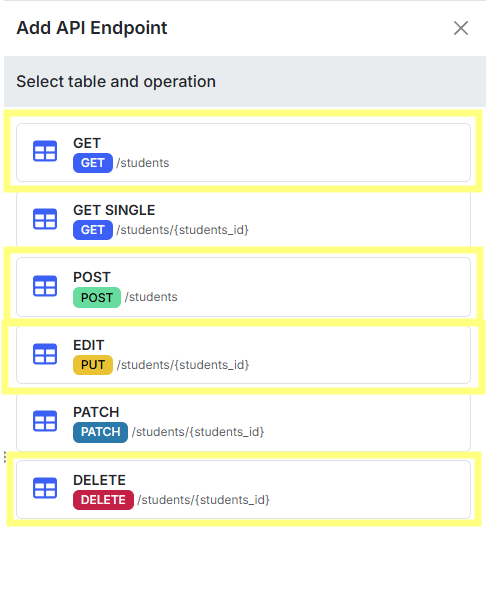Screen dimensions: 486x591
Task: Click the green POST badge
Action: [x=97, y=297]
